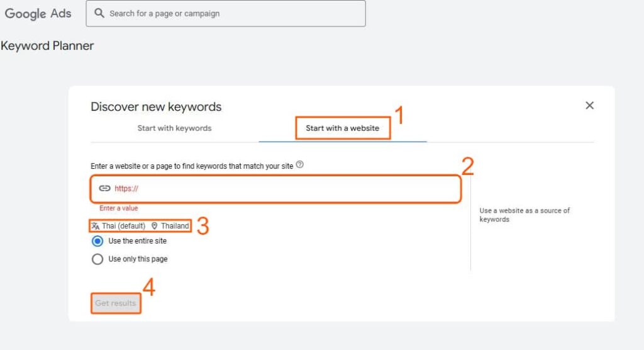Open the Thai (default) language selector
Screen dimensions: 644x350
coord(123,226)
